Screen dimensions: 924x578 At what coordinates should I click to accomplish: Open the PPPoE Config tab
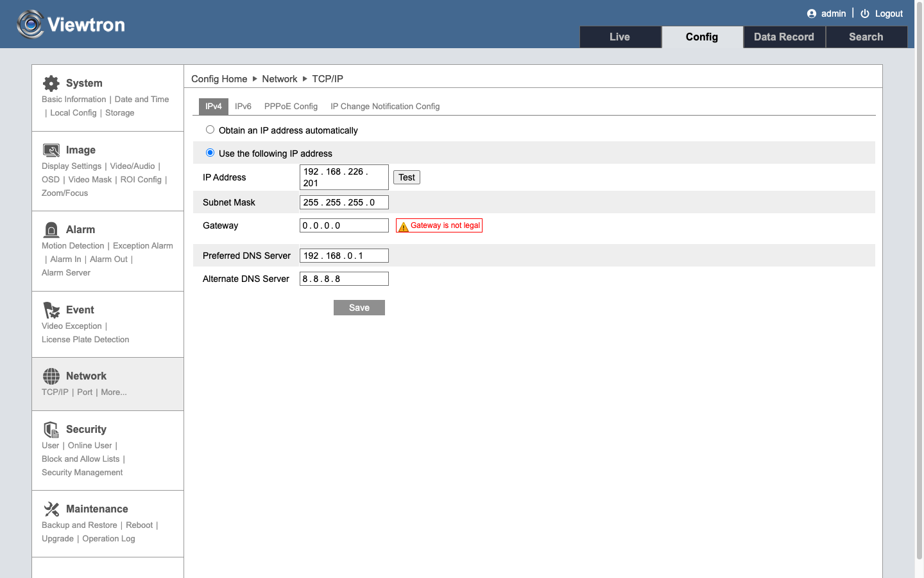click(x=291, y=107)
